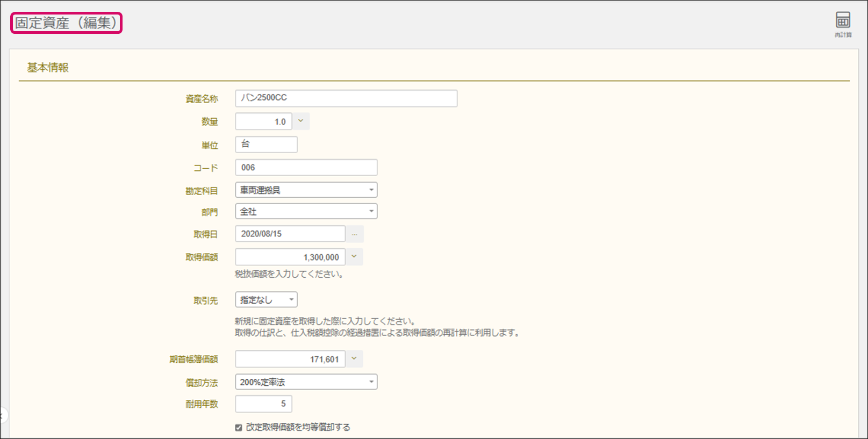The image size is (868, 439).
Task: Expand the 取得価額 calculator arrow
Action: 354,257
